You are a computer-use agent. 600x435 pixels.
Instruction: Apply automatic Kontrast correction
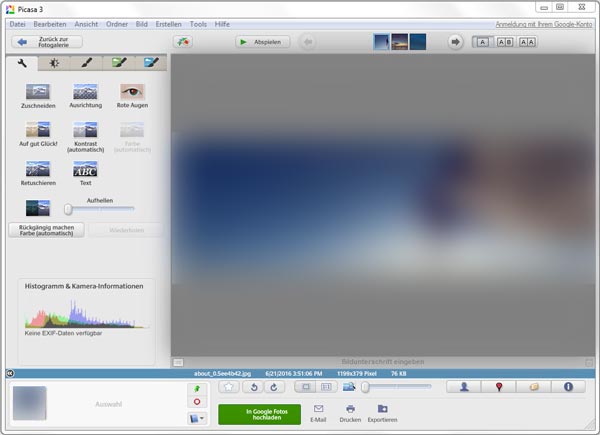(x=86, y=131)
